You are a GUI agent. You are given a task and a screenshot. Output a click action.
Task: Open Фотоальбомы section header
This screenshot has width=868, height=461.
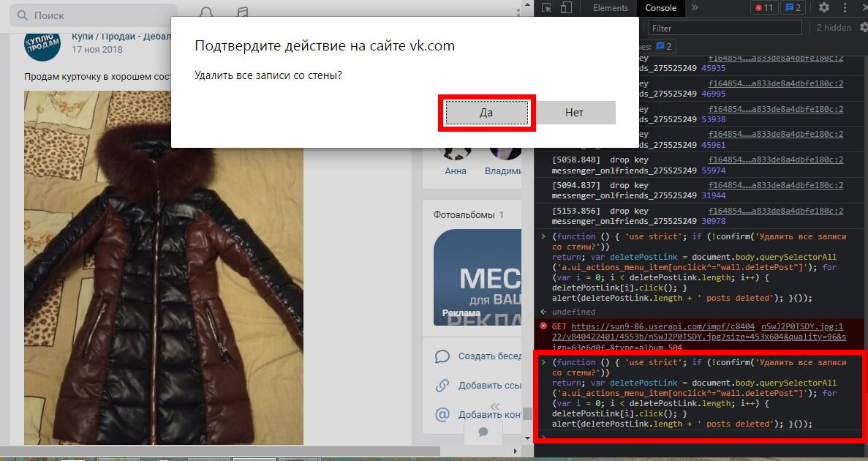tap(469, 214)
